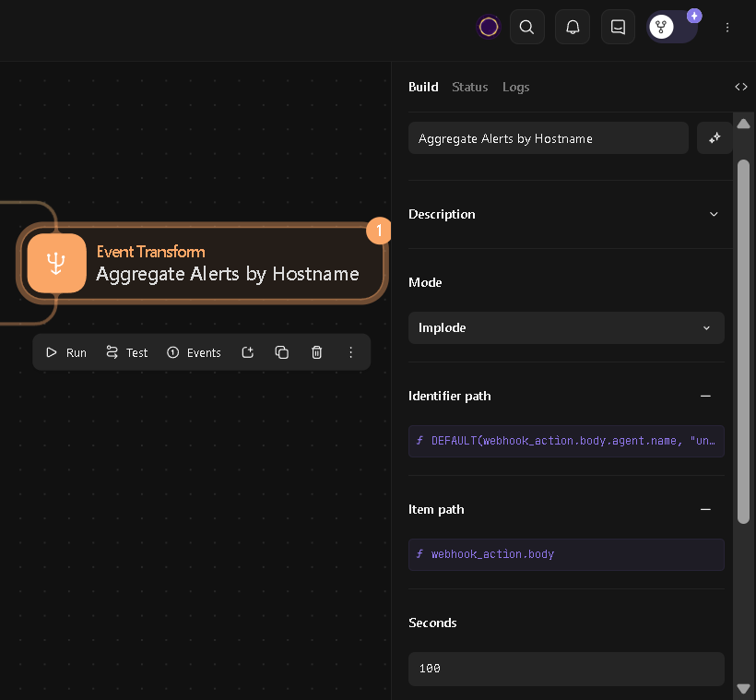
Task: Open the Implode mode dropdown
Action: tap(566, 327)
